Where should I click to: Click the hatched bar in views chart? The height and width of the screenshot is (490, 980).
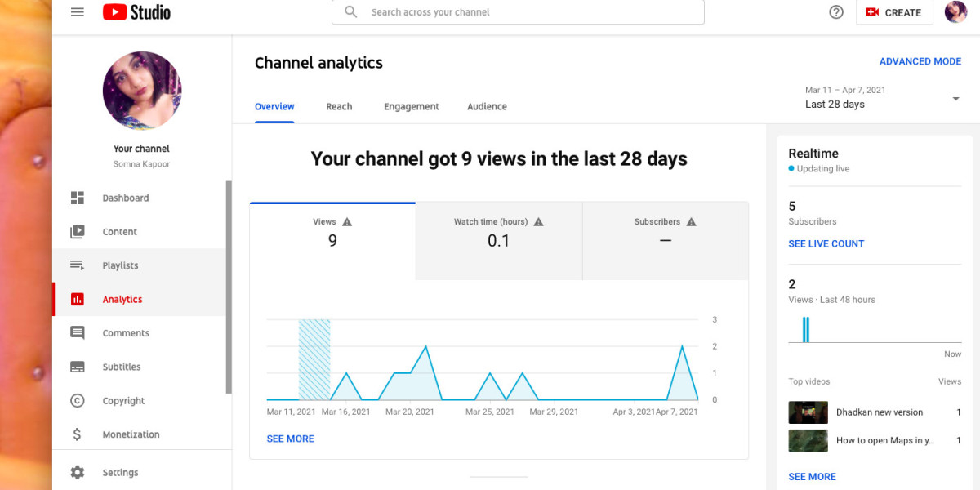314,359
